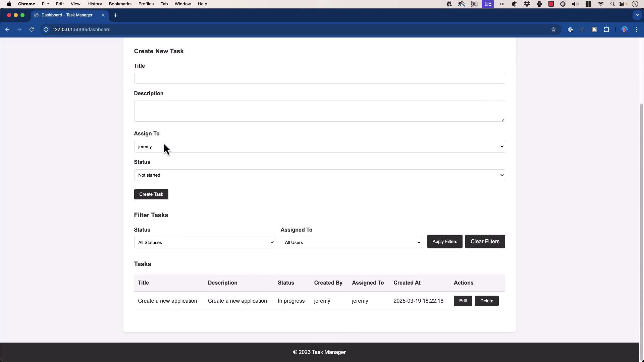Click the Create Task button

click(x=151, y=194)
